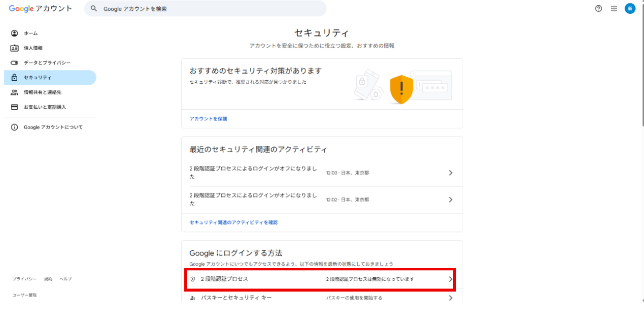Image resolution: width=644 pixels, height=328 pixels.
Task: Open the パスキーとセキュリティ キー row chevron
Action: coord(450,298)
